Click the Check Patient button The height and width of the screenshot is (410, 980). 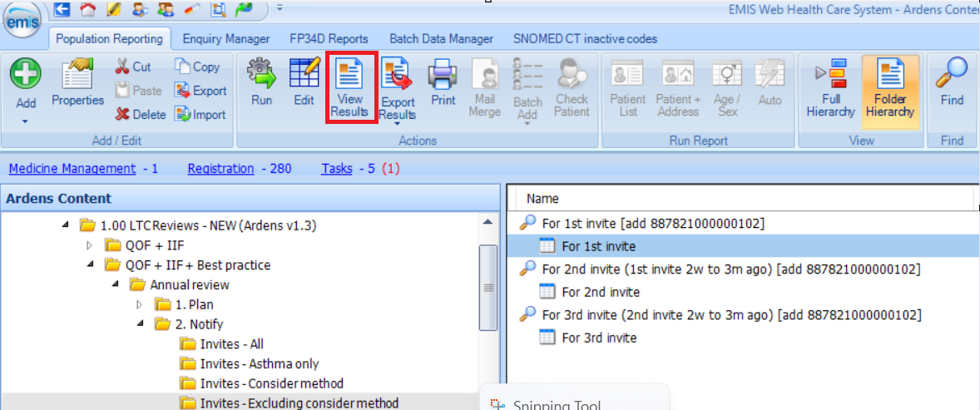[x=572, y=87]
